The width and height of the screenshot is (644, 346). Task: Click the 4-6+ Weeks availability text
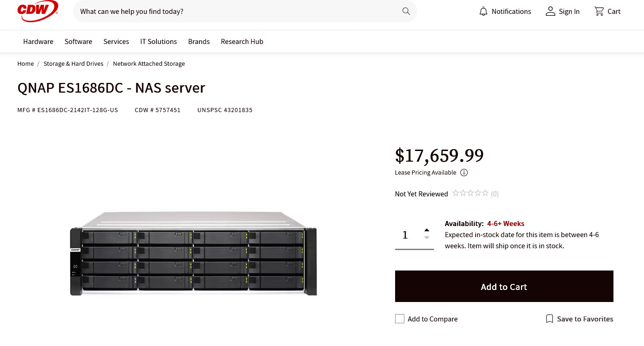click(x=506, y=223)
